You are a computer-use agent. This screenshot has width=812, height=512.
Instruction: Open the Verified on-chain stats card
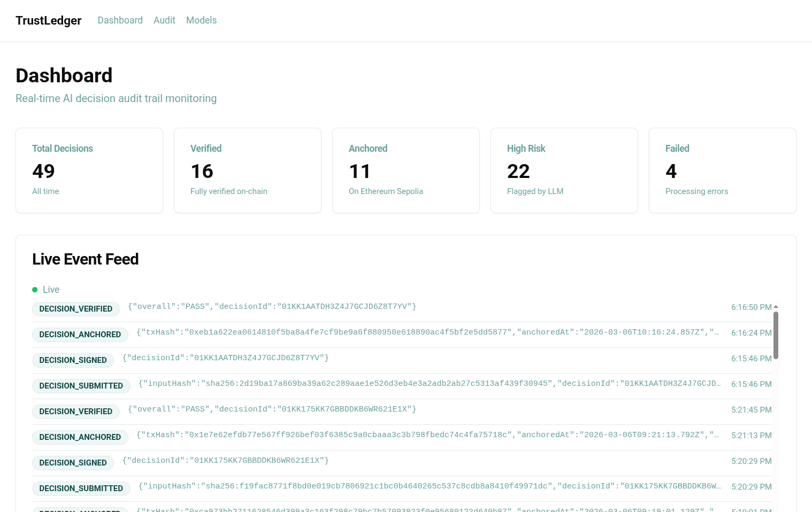pyautogui.click(x=247, y=170)
